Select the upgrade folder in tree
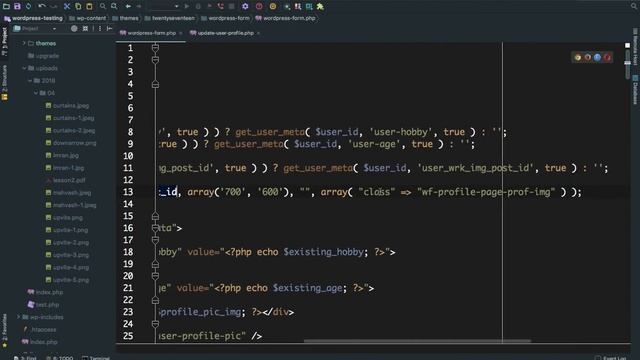Viewport: 640px width, 360px height. pyautogui.click(x=43, y=56)
